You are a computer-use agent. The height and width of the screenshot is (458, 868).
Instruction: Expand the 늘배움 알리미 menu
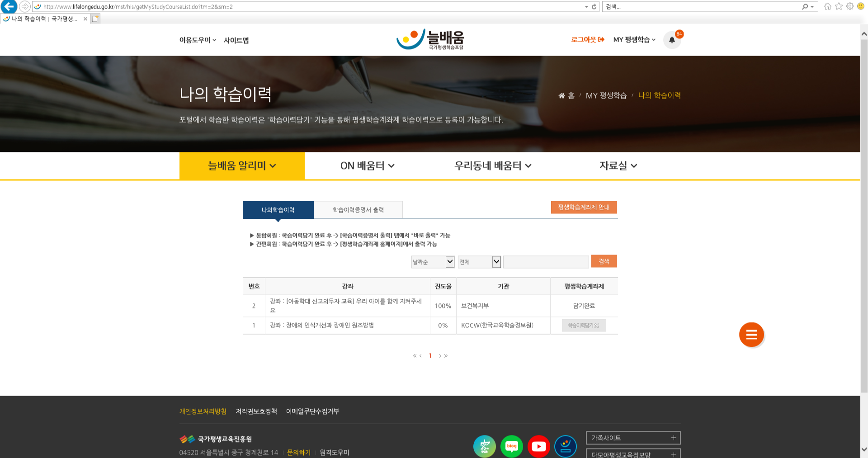click(x=242, y=166)
